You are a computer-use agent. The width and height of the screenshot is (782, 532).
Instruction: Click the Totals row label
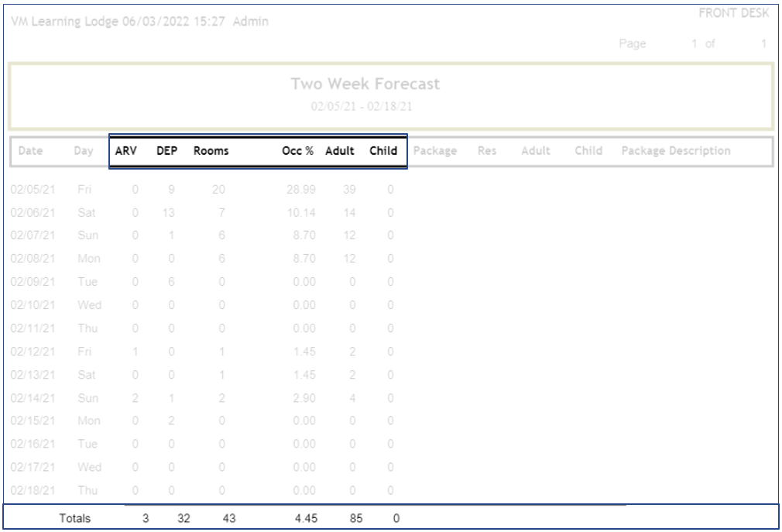[75, 518]
